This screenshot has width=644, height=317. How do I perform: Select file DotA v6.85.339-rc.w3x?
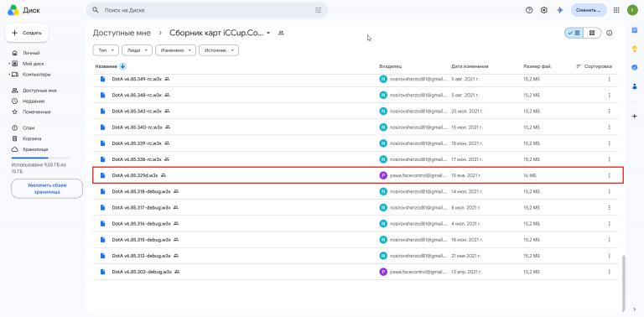click(356, 143)
